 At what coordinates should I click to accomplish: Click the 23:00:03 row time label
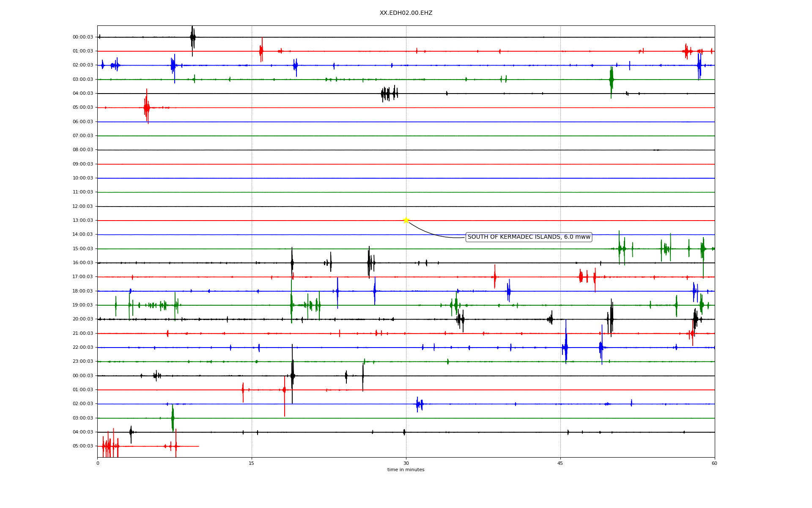point(83,361)
